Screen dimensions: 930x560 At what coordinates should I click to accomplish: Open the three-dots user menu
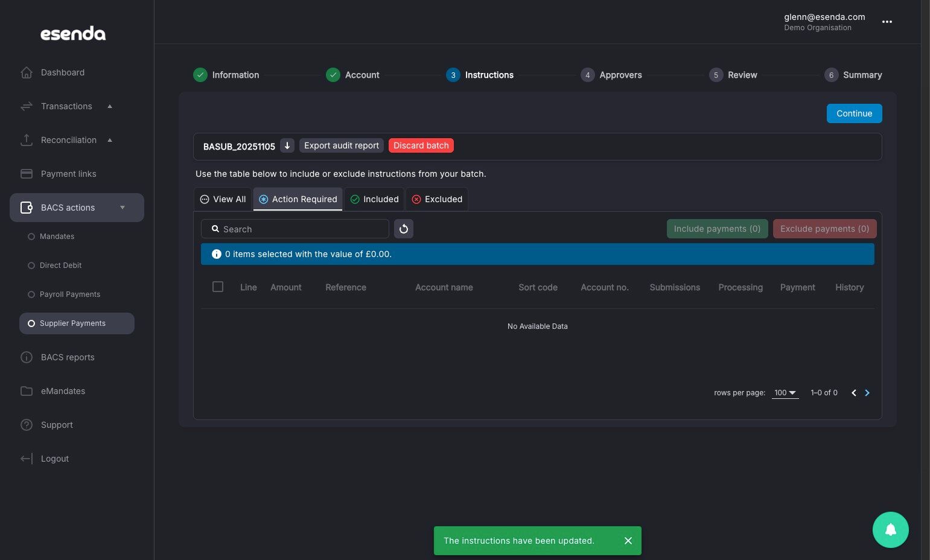click(x=887, y=22)
